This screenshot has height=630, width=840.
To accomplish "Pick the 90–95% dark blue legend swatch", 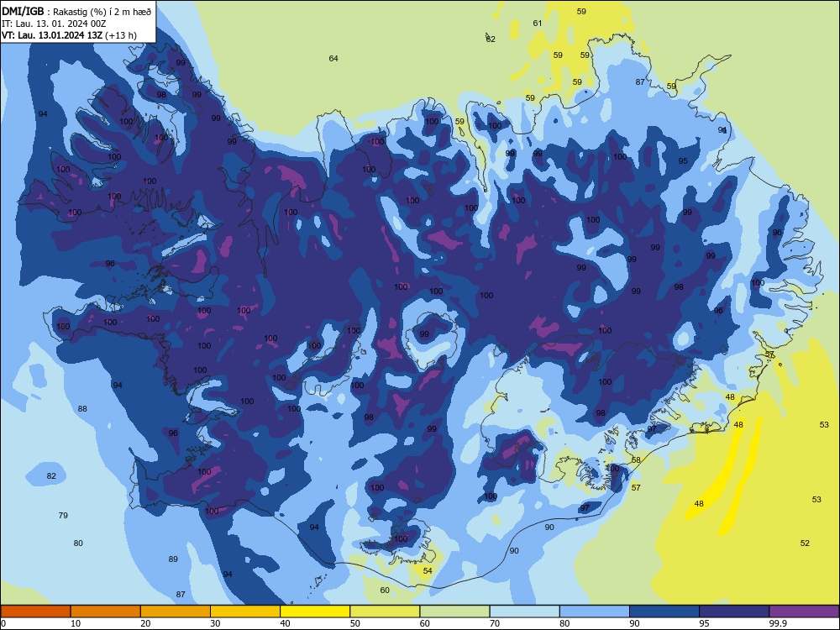I will pyautogui.click(x=664, y=612).
